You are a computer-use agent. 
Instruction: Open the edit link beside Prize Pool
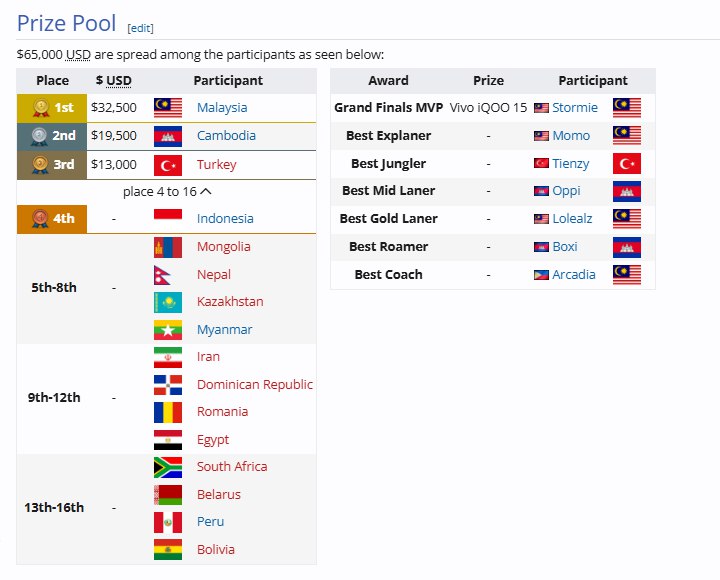point(140,28)
